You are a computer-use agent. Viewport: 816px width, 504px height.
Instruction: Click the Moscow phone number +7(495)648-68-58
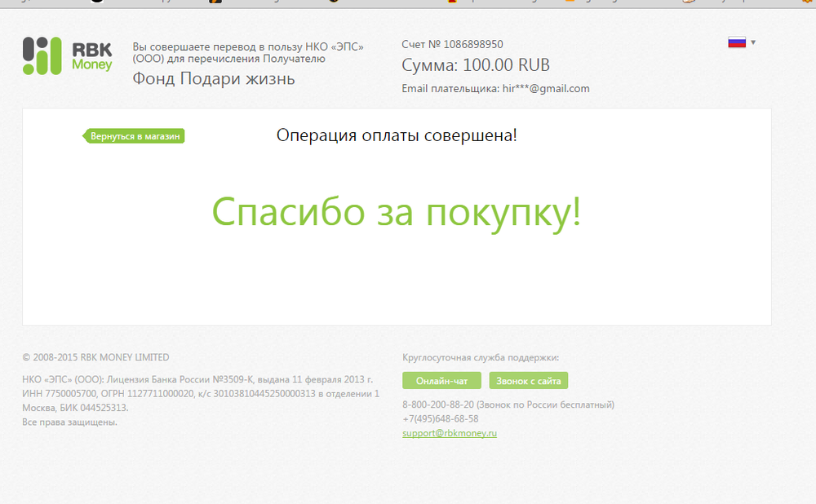pyautogui.click(x=441, y=418)
